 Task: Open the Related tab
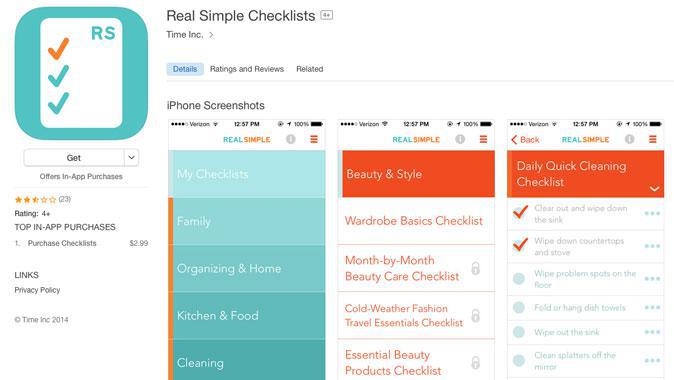(x=309, y=69)
